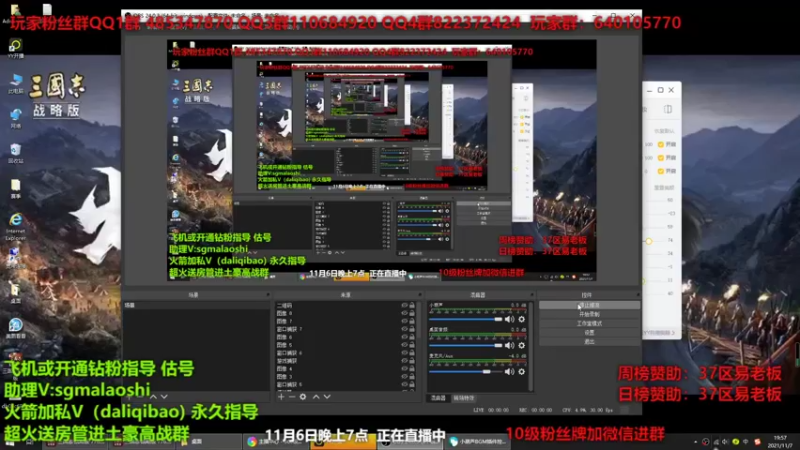Adjust the 麦克风/Aux volume slider
This screenshot has width=800, height=450.
[466, 372]
